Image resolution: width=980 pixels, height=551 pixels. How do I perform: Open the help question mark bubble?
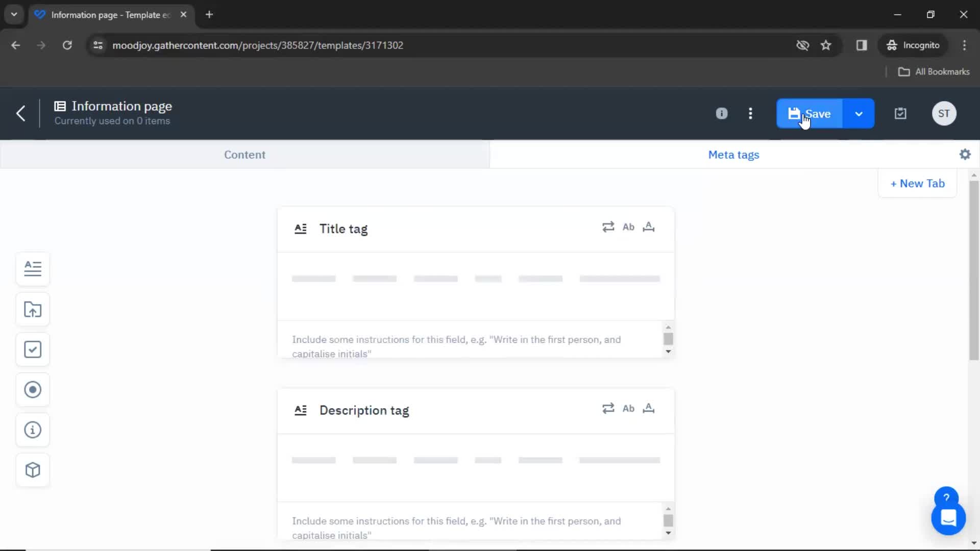point(946,497)
